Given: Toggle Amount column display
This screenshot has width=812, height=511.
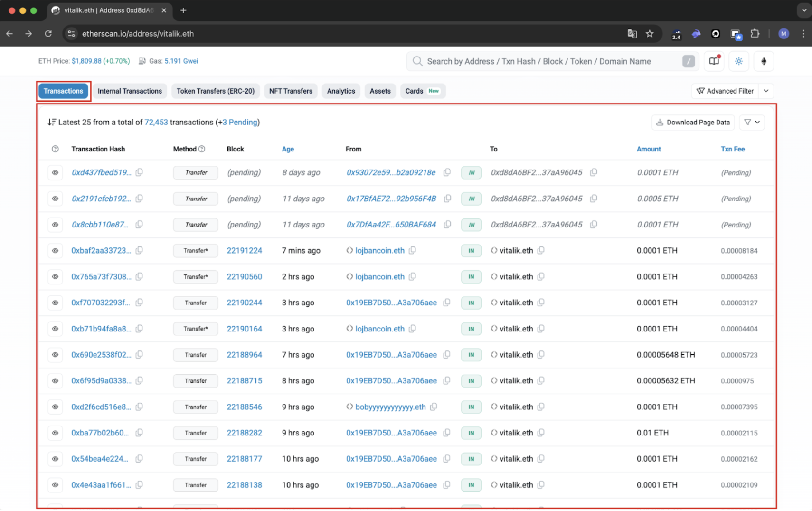Looking at the screenshot, I should (x=649, y=149).
